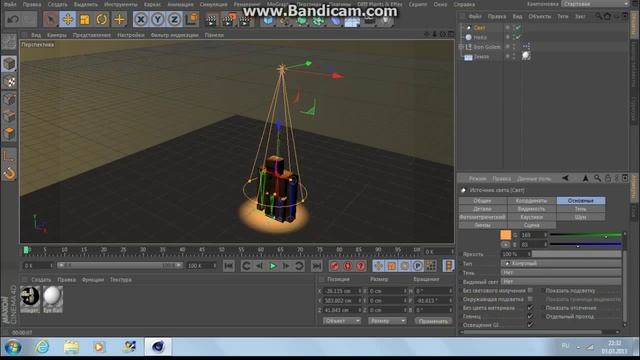Select the Небо object in Object Manager
Viewport: 640px width, 360px height.
(x=480, y=38)
